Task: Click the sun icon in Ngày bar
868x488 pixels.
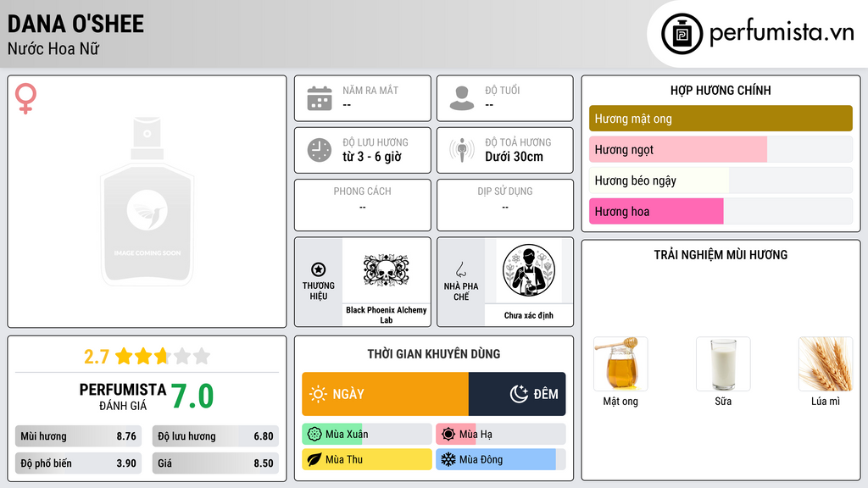Action: pyautogui.click(x=318, y=394)
